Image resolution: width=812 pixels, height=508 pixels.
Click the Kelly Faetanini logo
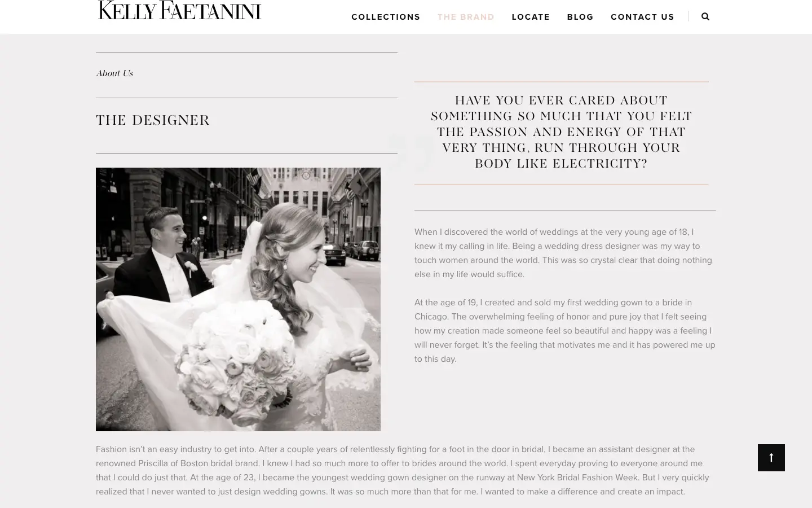tap(179, 10)
